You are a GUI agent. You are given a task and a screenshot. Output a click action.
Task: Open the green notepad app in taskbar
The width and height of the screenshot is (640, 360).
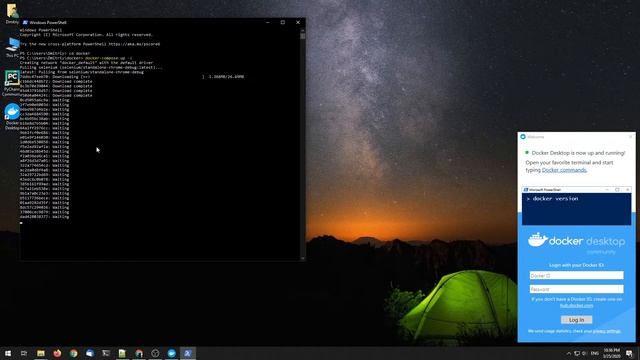(122, 353)
